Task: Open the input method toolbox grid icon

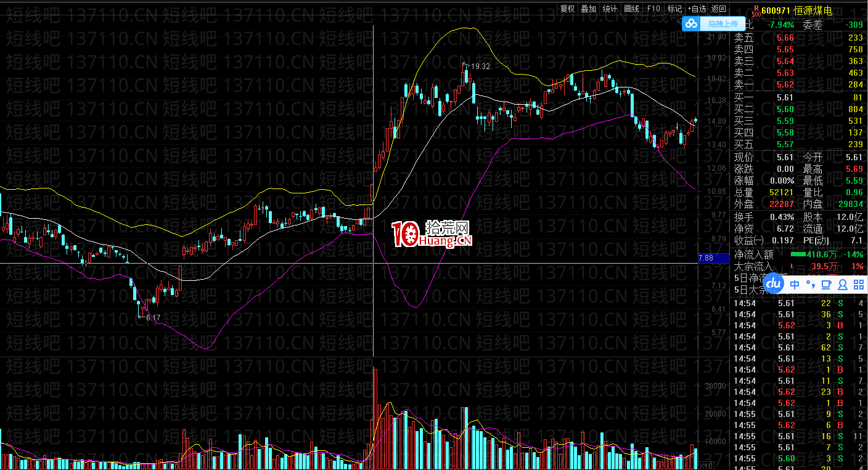Action: point(858,285)
